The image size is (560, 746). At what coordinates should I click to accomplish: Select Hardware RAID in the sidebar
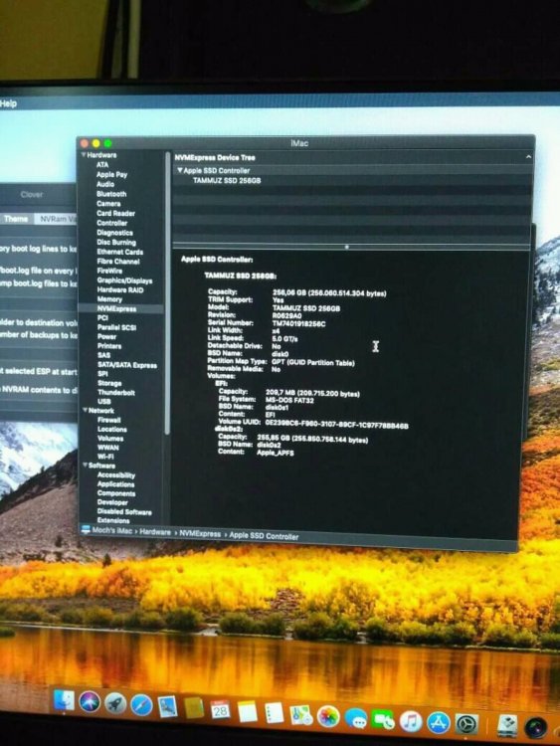120,289
